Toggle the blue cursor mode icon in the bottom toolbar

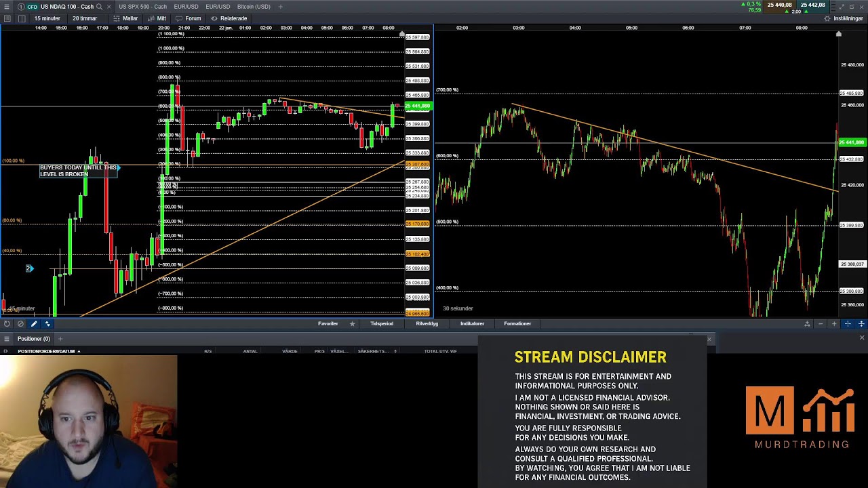pos(47,324)
